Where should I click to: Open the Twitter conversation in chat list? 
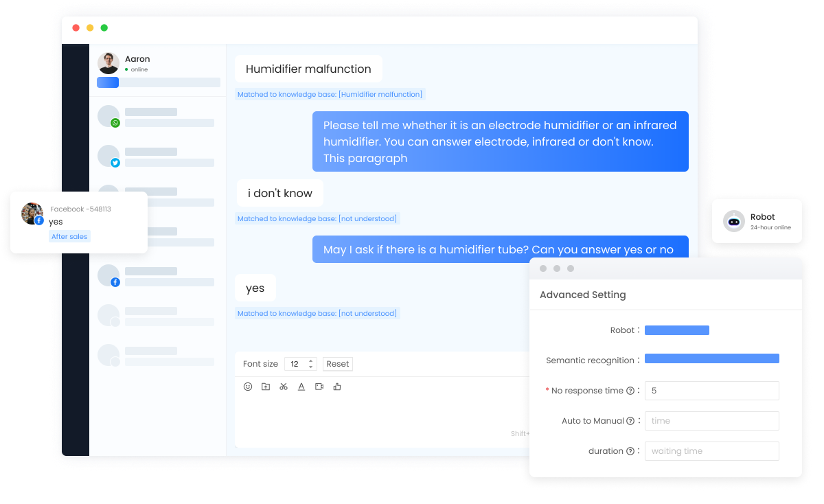(x=157, y=157)
